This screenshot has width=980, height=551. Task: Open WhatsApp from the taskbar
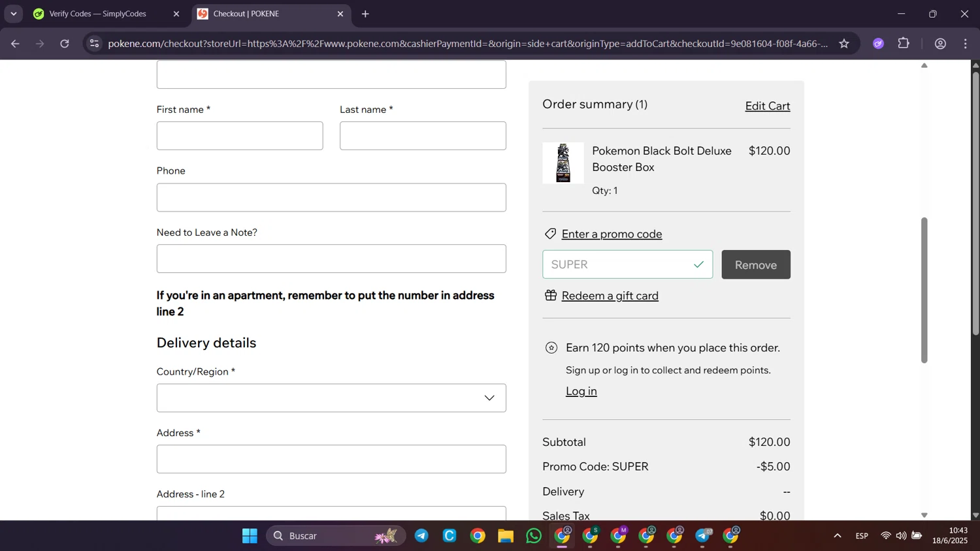pos(534,536)
